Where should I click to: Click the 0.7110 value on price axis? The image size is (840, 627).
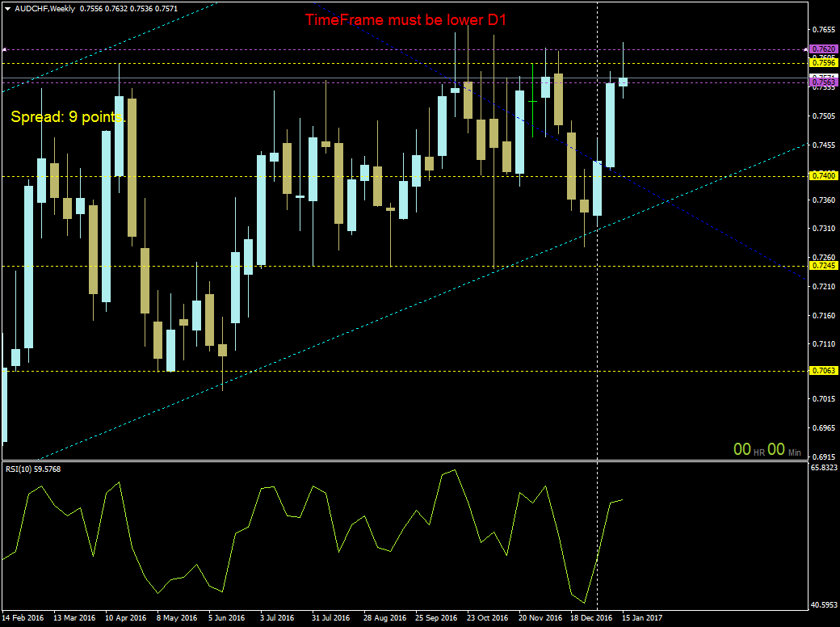(x=824, y=344)
